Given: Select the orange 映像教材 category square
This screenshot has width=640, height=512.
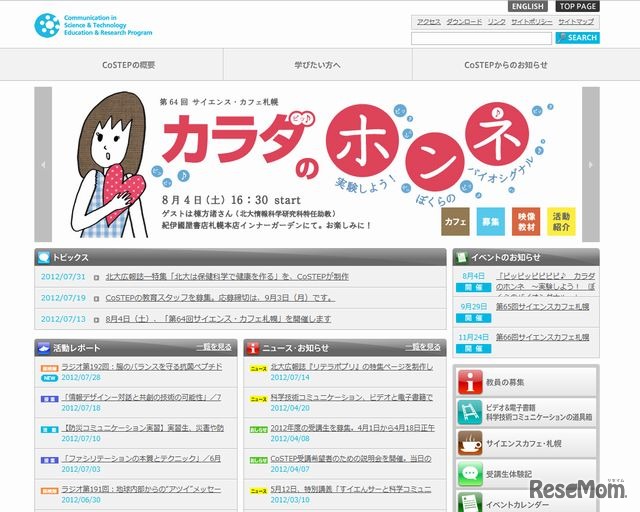Looking at the screenshot, I should 526,222.
